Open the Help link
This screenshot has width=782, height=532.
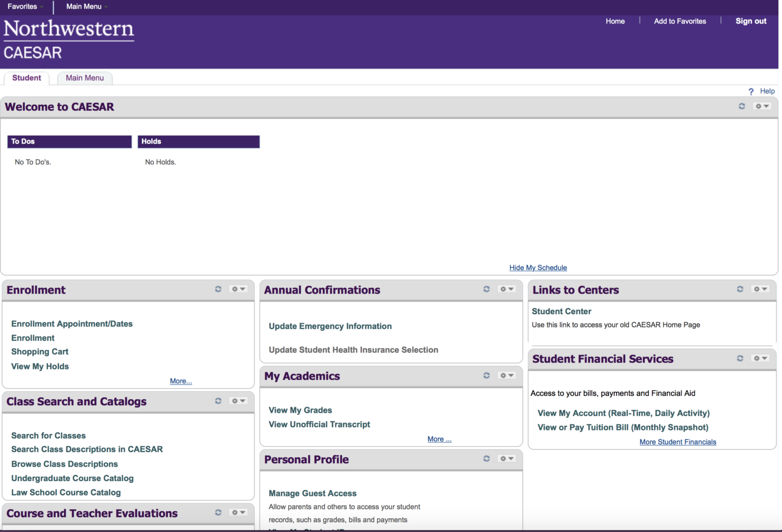[767, 91]
